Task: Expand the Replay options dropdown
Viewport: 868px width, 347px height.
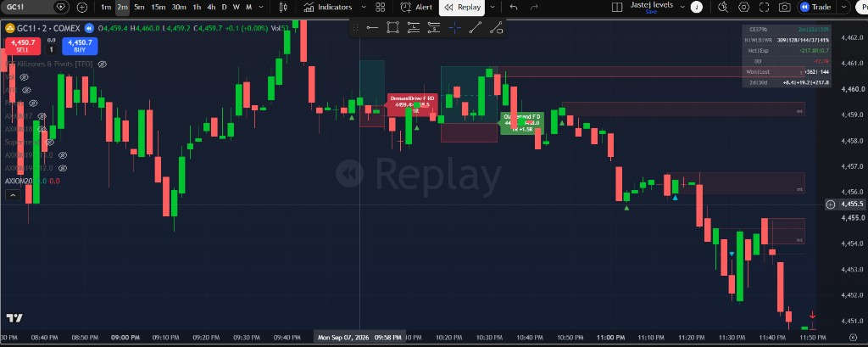Action: [x=492, y=7]
